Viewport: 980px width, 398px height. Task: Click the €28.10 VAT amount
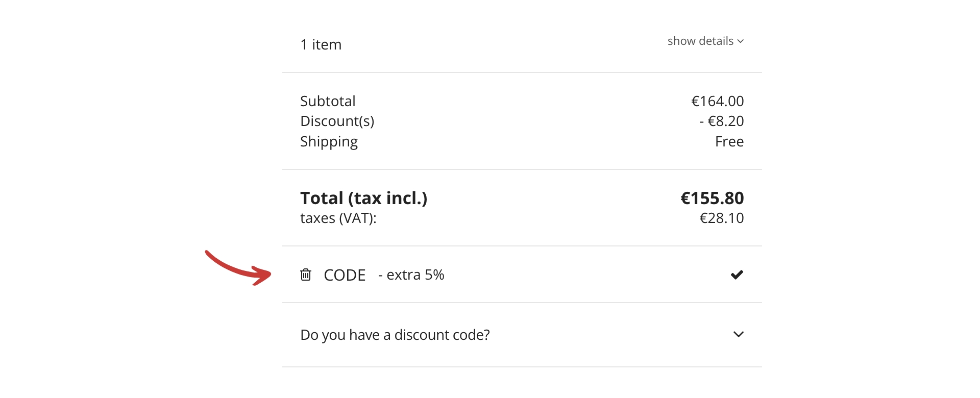(721, 218)
